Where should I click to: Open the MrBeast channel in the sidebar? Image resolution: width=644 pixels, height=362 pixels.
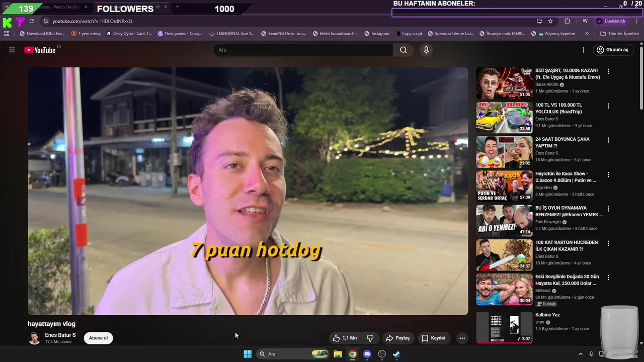543,291
